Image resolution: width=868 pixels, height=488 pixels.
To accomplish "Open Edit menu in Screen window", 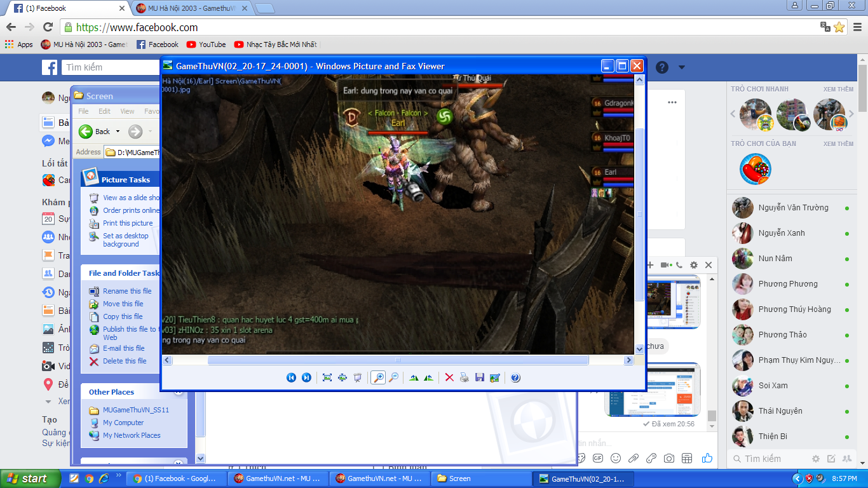I will pos(104,111).
